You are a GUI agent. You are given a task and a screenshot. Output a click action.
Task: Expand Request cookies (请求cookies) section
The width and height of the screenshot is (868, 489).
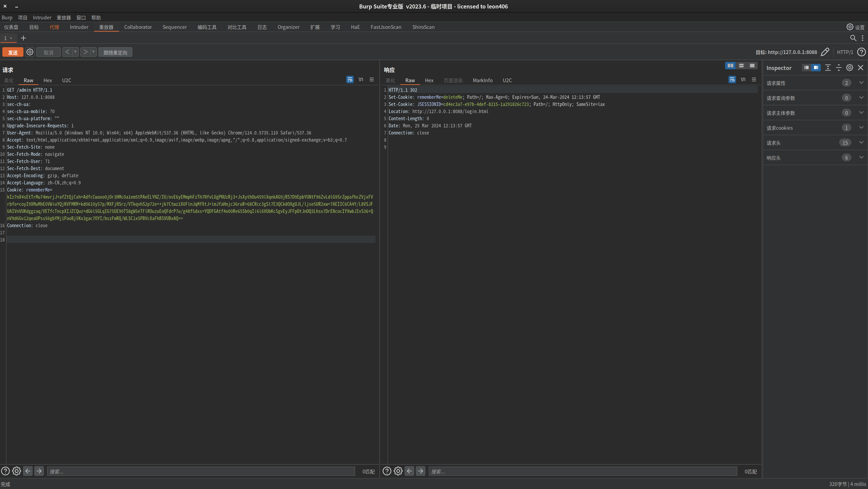click(815, 128)
